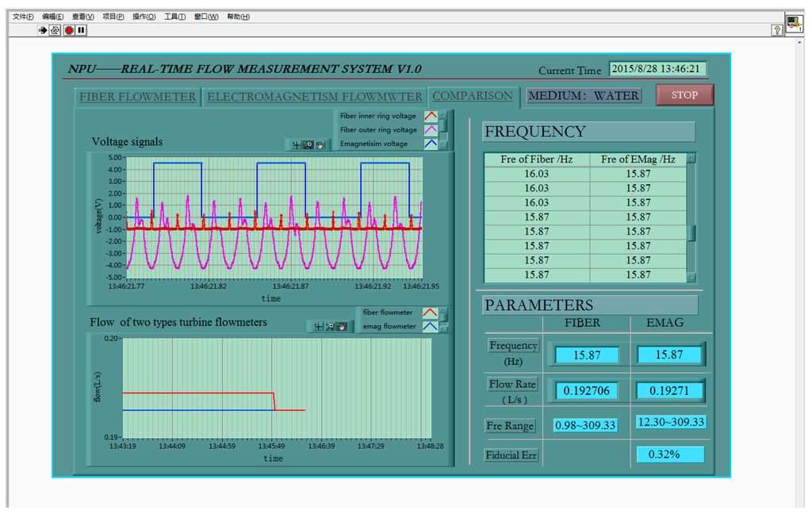Open context help question mark icon

[777, 30]
